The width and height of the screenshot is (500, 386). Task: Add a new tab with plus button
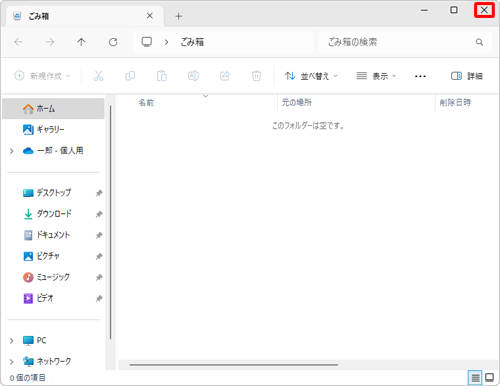179,16
